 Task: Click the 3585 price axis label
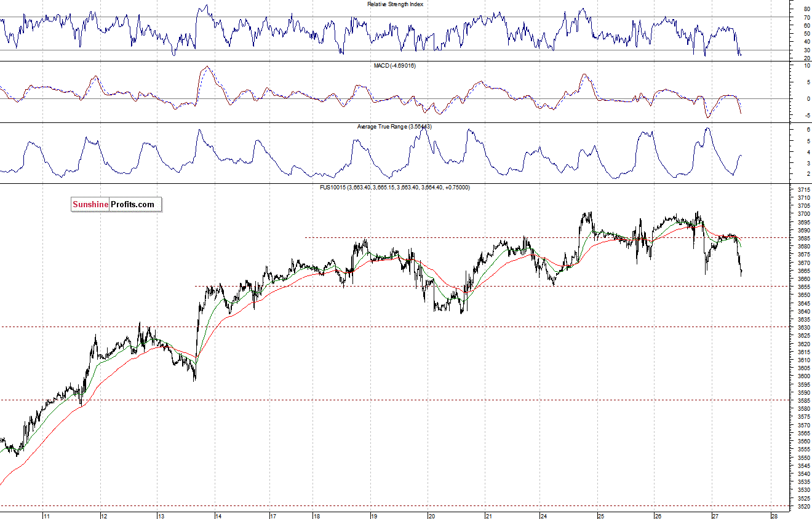[x=803, y=401]
